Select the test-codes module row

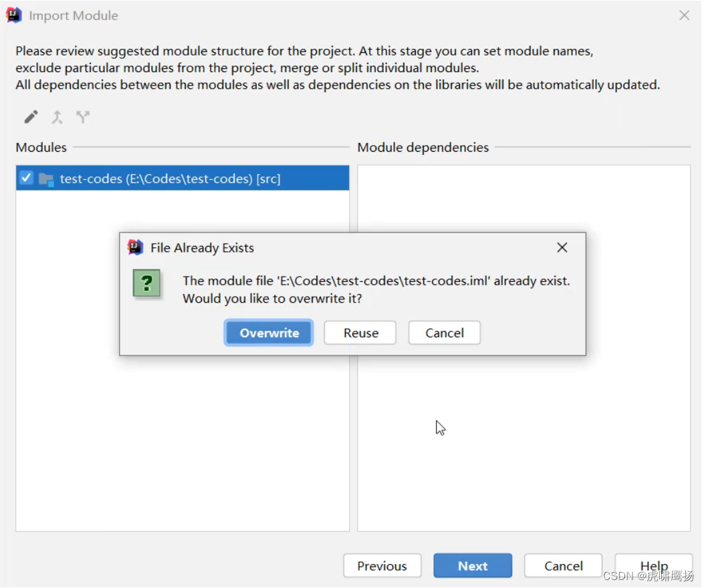click(x=183, y=178)
